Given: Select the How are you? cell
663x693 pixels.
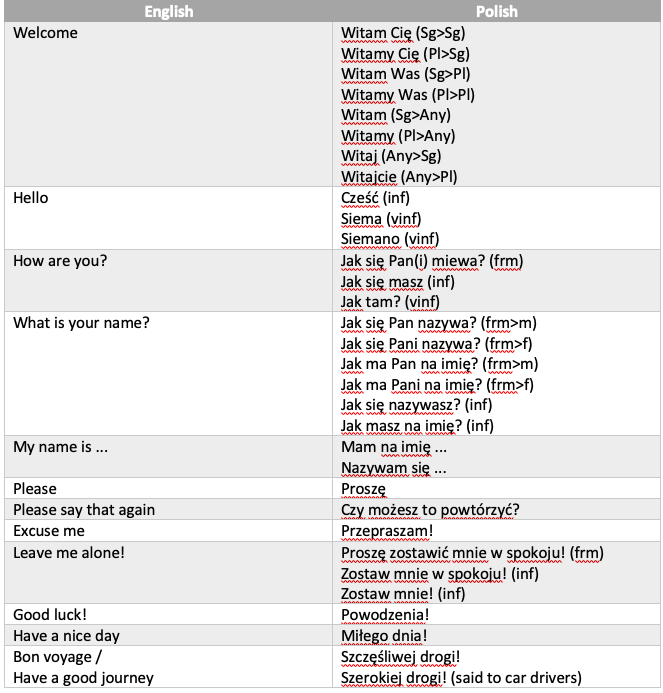Looking at the screenshot, I should pyautogui.click(x=168, y=281).
